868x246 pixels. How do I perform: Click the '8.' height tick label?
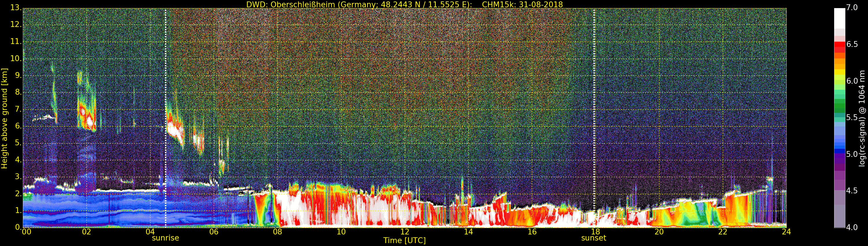click(18, 92)
